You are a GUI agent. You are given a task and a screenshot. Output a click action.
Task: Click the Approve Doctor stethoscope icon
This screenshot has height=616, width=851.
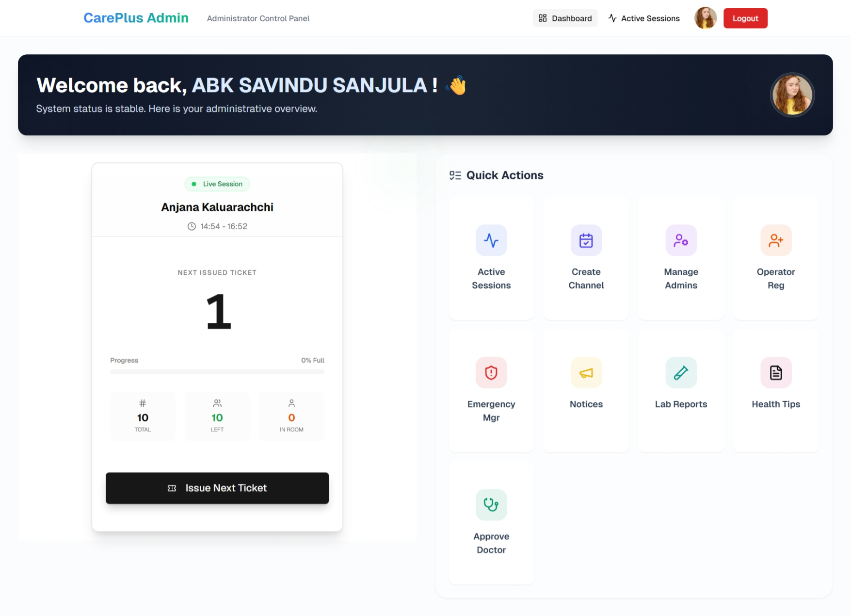click(x=491, y=504)
